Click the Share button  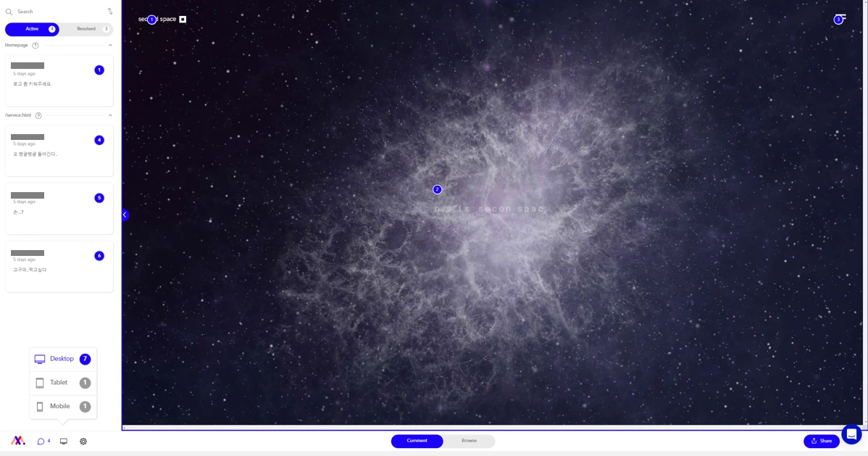click(x=822, y=441)
